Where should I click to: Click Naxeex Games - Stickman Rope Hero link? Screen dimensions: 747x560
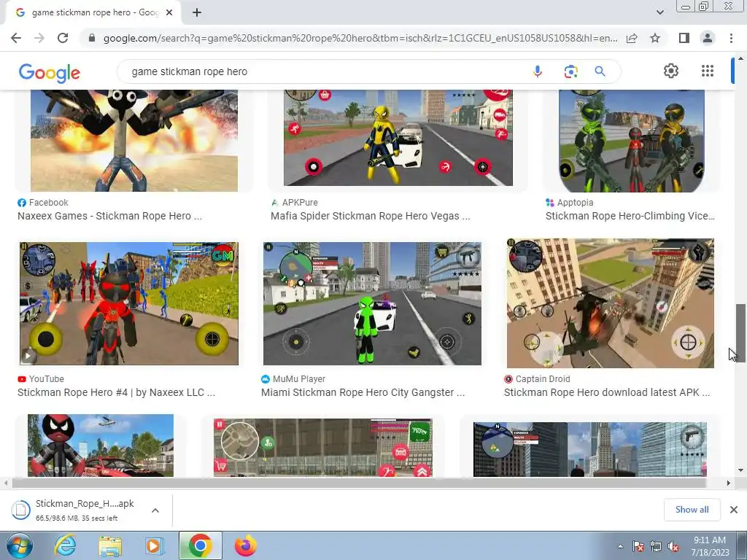pyautogui.click(x=109, y=216)
